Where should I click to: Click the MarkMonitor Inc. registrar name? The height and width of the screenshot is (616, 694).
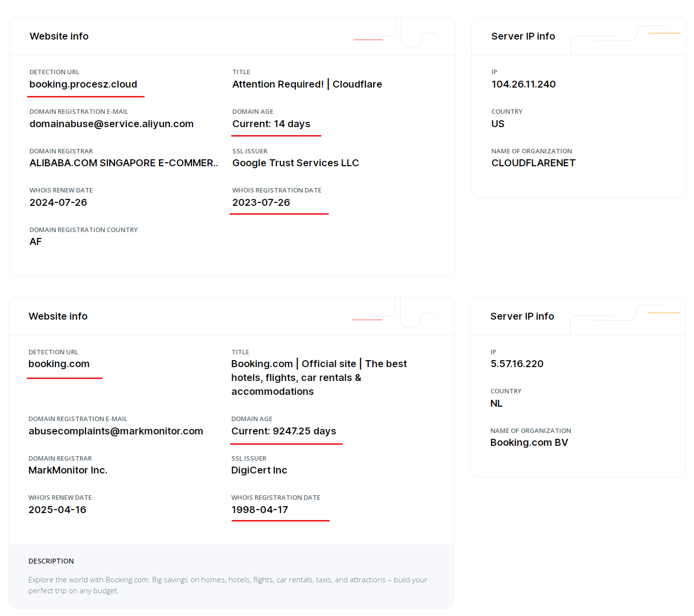pos(68,471)
